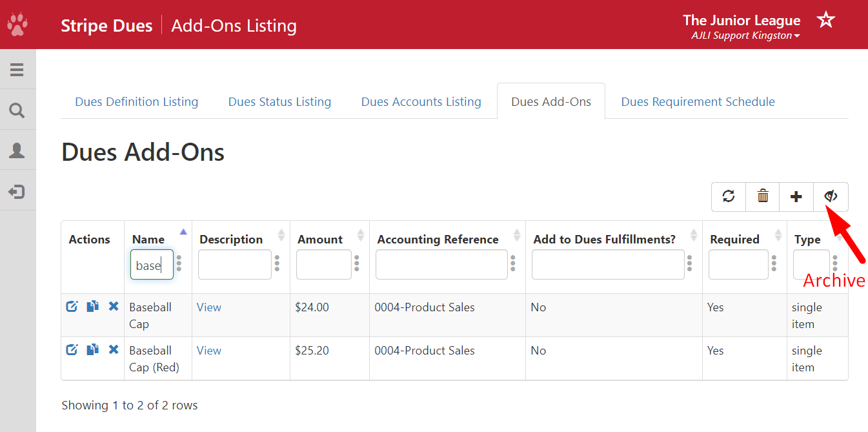Sort by the Amount column header

pyautogui.click(x=320, y=240)
